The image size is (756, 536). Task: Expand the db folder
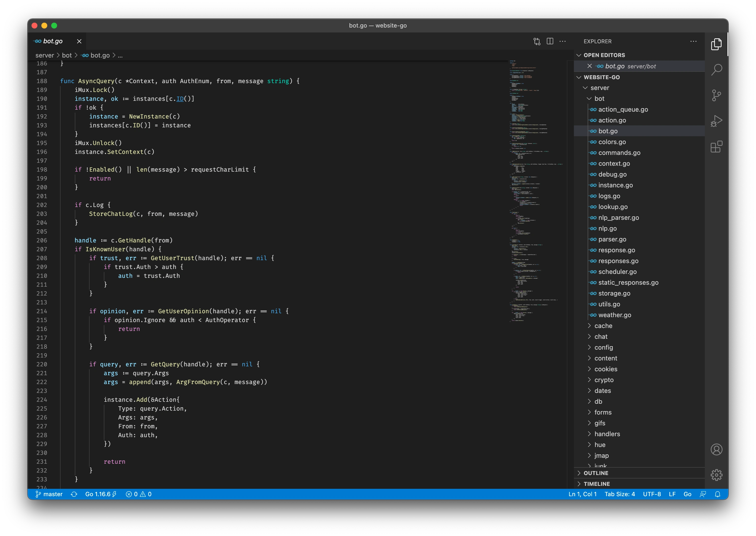(639, 401)
